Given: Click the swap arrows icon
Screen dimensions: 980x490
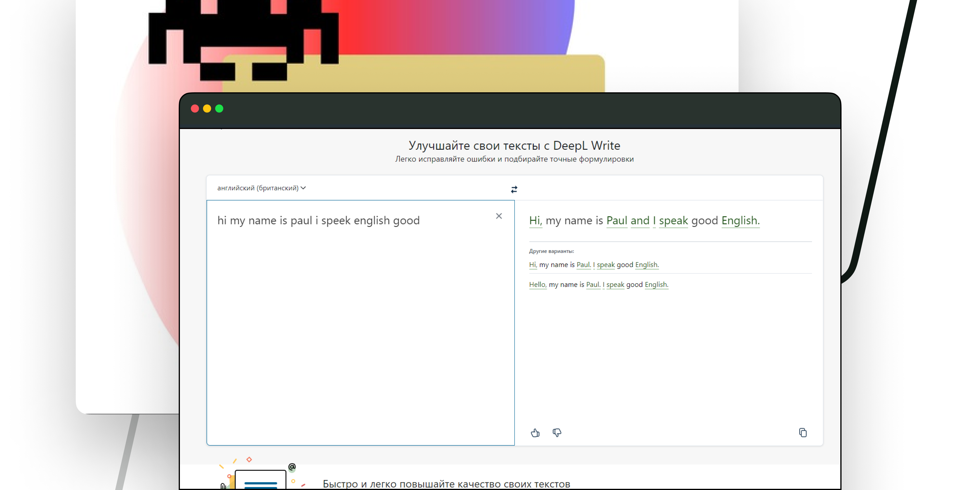Looking at the screenshot, I should coord(514,189).
